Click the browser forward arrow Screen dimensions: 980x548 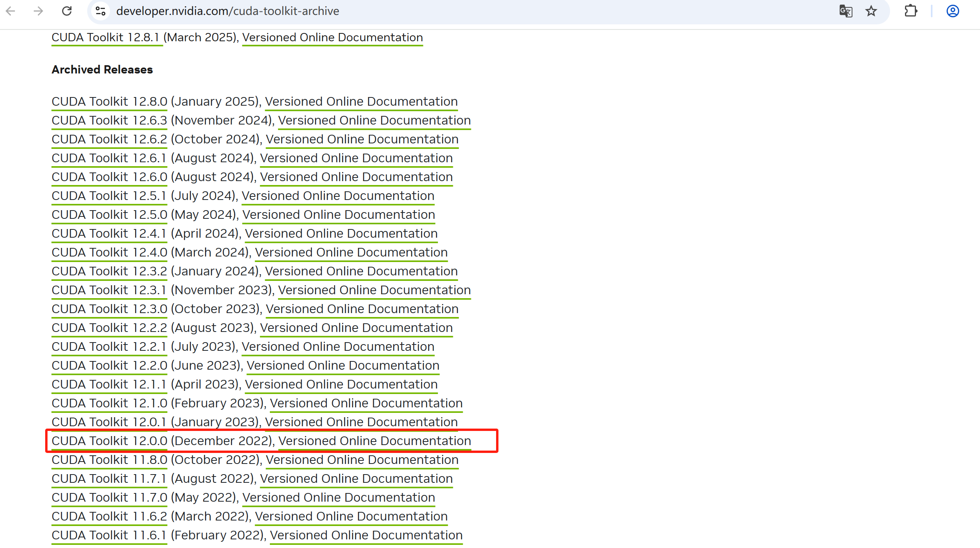point(38,11)
